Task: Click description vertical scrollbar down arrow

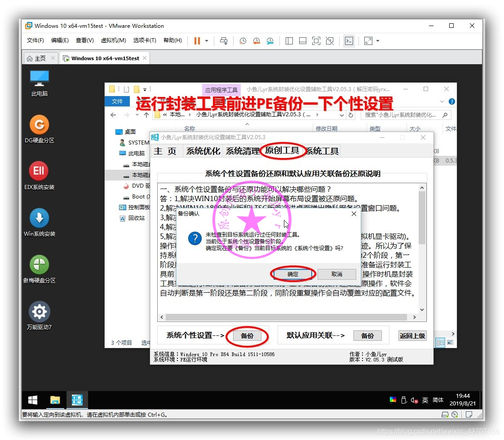Action: (x=422, y=310)
